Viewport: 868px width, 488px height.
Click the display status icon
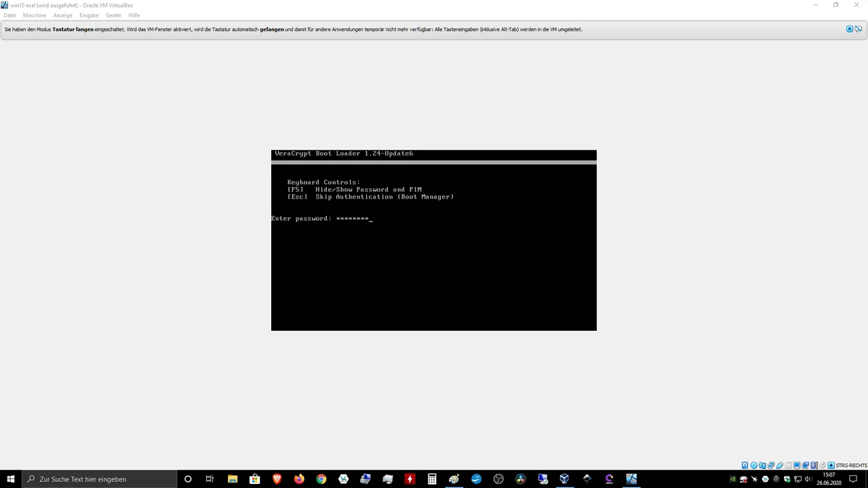tap(797, 466)
